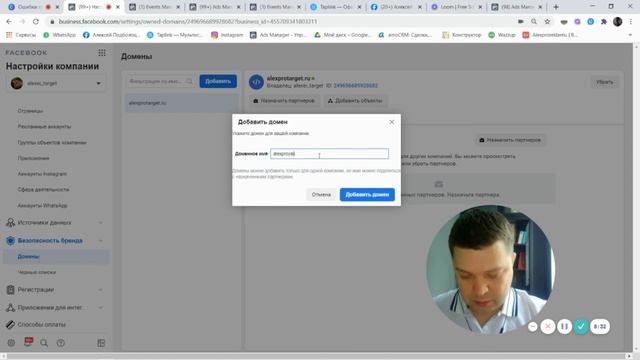Click the blue Добавить button above domain list
The height and width of the screenshot is (360, 640).
218,81
